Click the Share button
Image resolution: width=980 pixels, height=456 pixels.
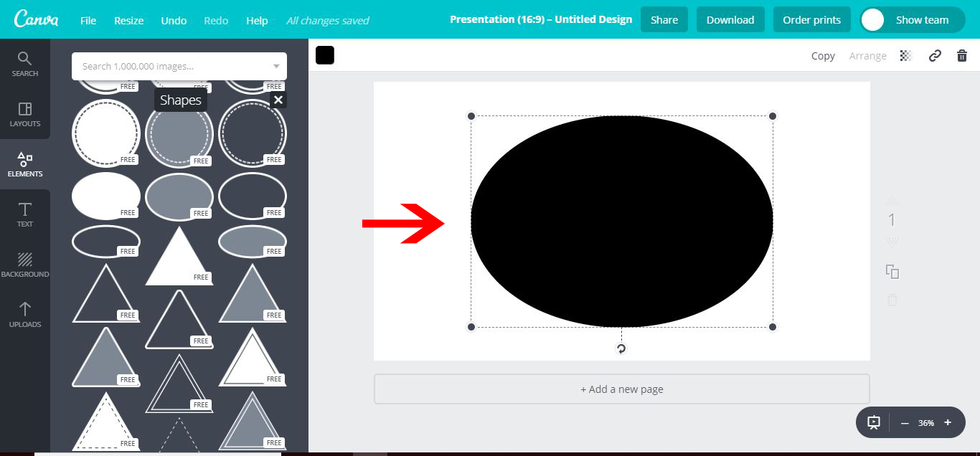coord(664,19)
